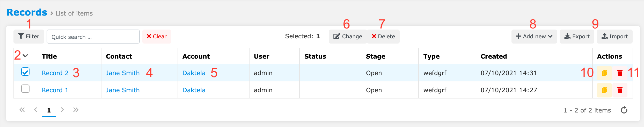The height and width of the screenshot is (127, 644).
Task: Go to the first page arrow
Action: pyautogui.click(x=22, y=110)
